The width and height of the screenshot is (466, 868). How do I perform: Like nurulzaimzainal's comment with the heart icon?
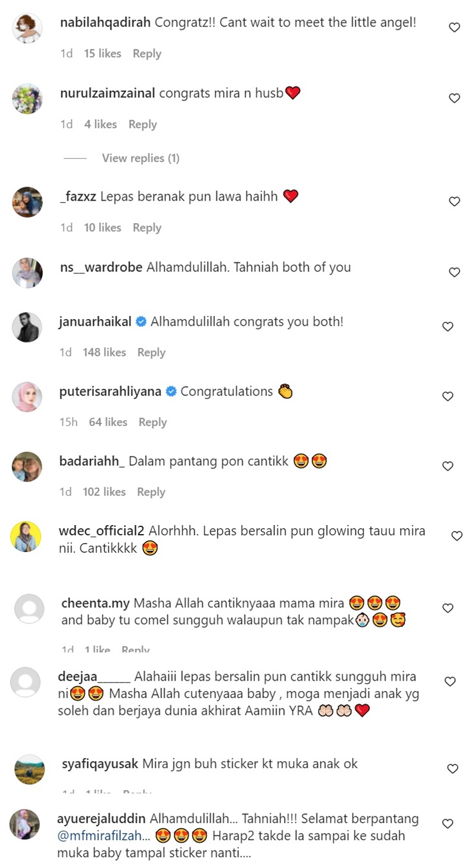point(454,98)
